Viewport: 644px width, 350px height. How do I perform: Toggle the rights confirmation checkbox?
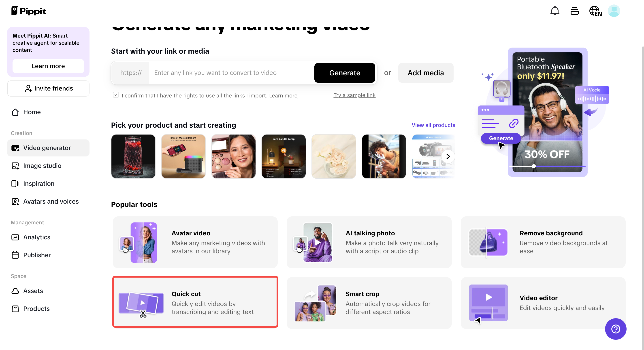tap(116, 95)
